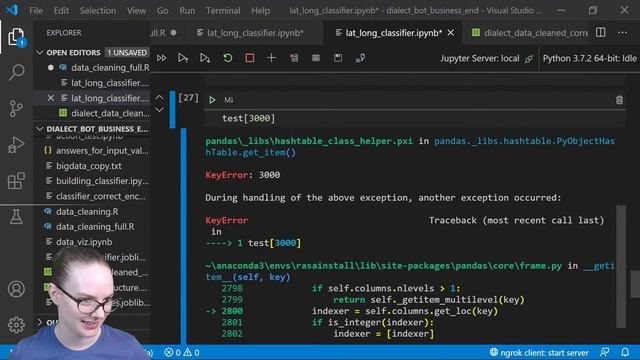This screenshot has width=640, height=360.
Task: Interrupt the kernel with the stop button
Action: [250, 58]
